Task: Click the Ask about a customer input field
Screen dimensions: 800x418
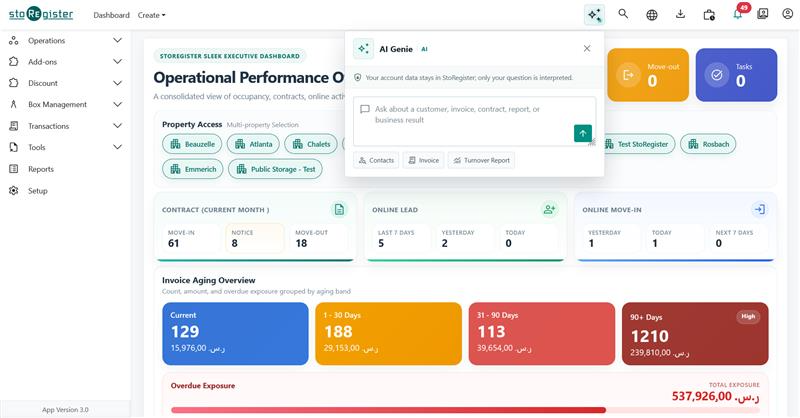Action: pos(474,121)
